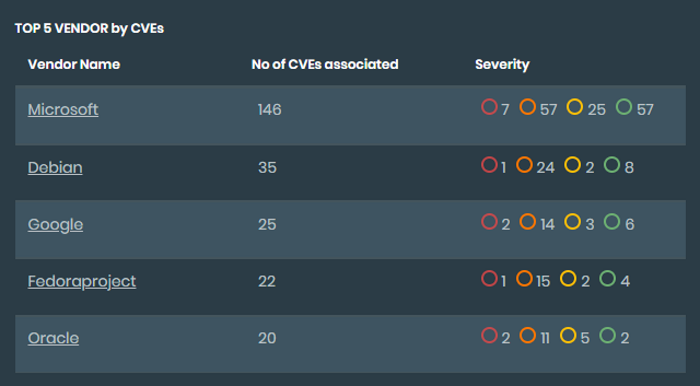Click Google's yellow severity circle beside 3
Image resolution: width=700 pixels, height=386 pixels.
pos(572,222)
